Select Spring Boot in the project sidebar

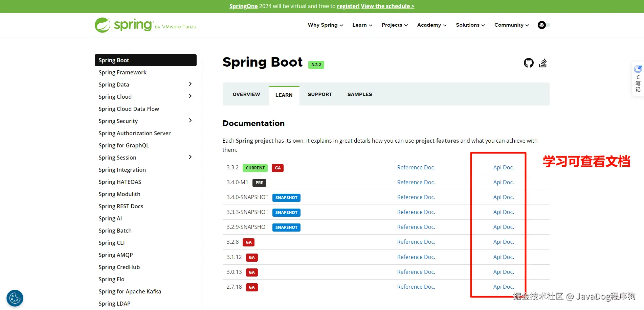pos(146,60)
